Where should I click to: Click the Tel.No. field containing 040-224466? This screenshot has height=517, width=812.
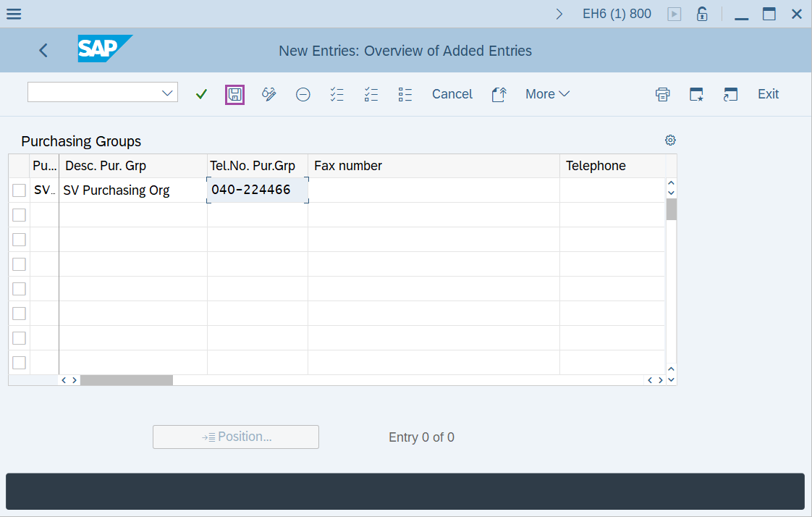point(257,190)
